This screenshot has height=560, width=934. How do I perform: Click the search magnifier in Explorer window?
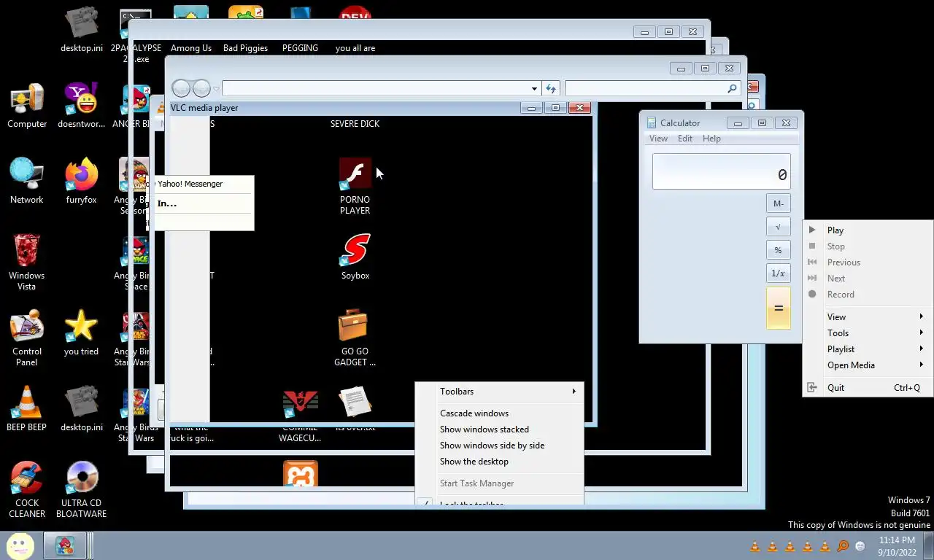(x=732, y=88)
